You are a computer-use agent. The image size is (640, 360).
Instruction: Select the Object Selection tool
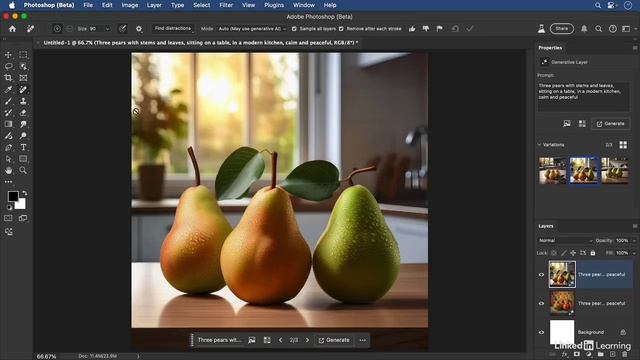coord(23,66)
